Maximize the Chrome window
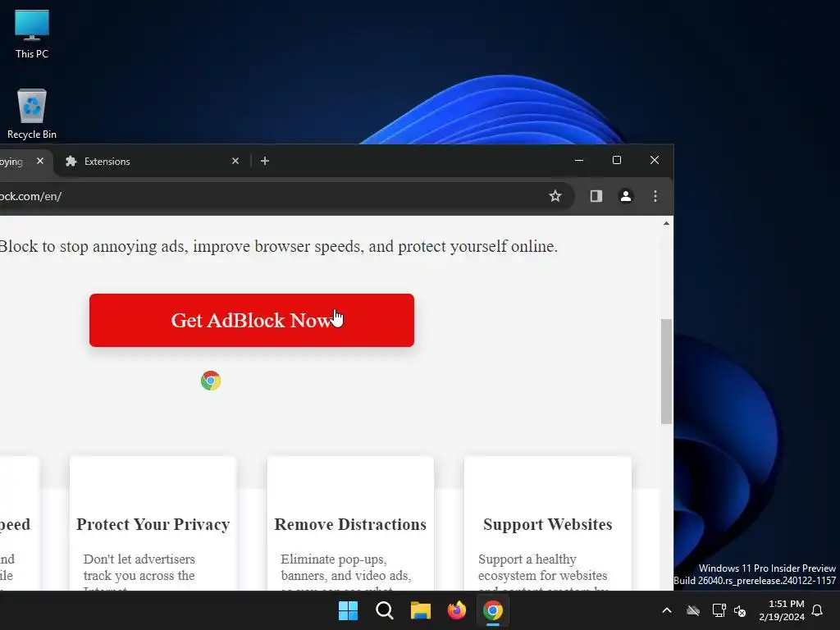Screen dimensions: 840x630 pyautogui.click(x=617, y=160)
